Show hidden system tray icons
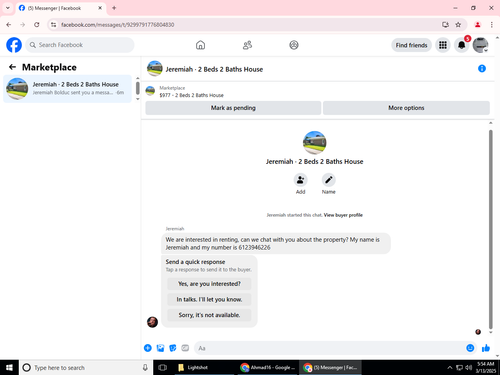Viewport: 500px width, 375px height. pos(449,367)
